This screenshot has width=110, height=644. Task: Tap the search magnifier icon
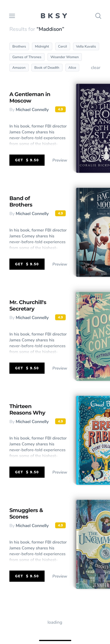[x=98, y=16]
